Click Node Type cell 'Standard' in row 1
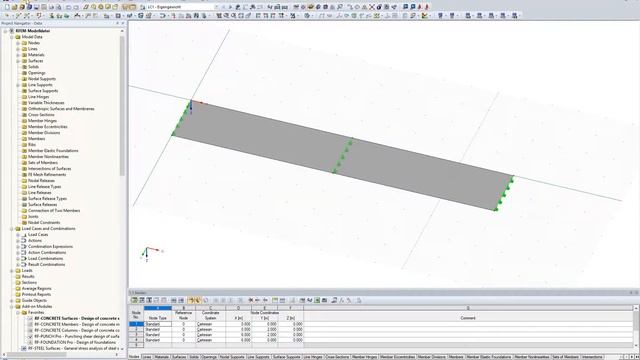Screen dimensions: 640x360 click(x=158, y=324)
